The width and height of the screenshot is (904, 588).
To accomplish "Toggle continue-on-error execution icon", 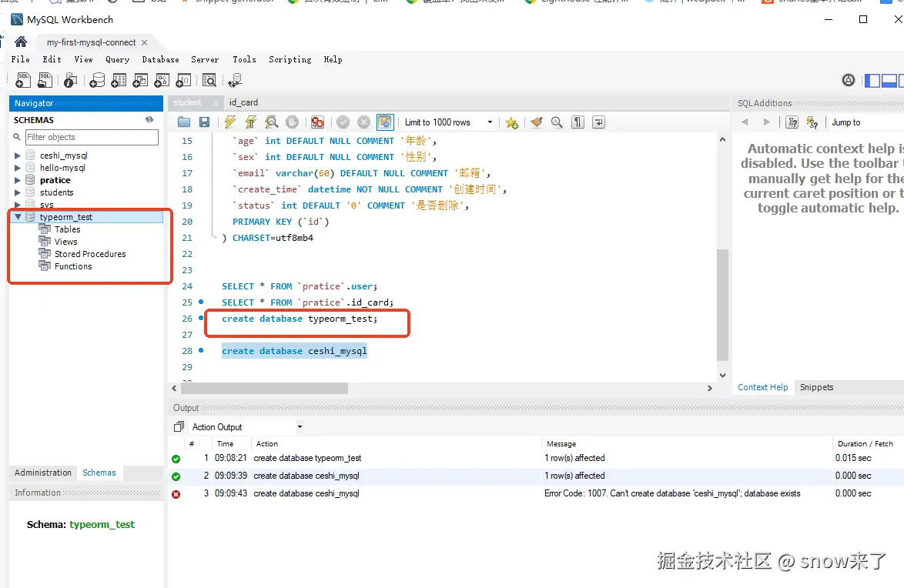I will click(x=317, y=122).
